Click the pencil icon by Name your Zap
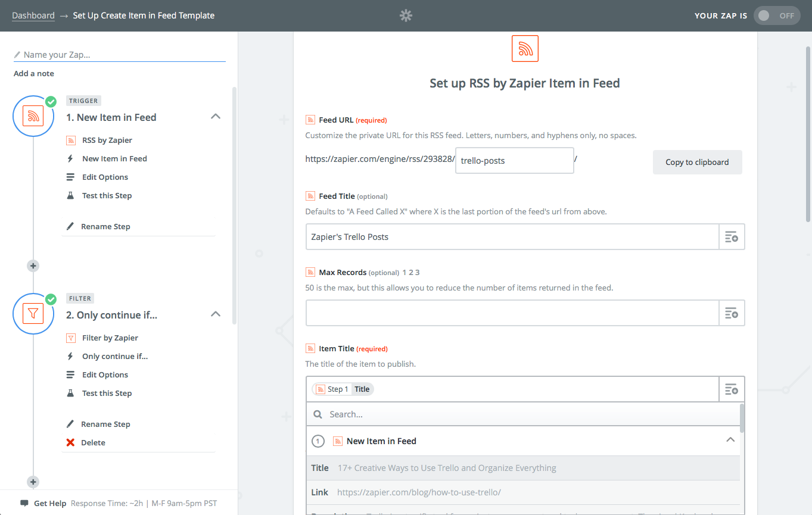This screenshot has height=515, width=812. pyautogui.click(x=17, y=55)
